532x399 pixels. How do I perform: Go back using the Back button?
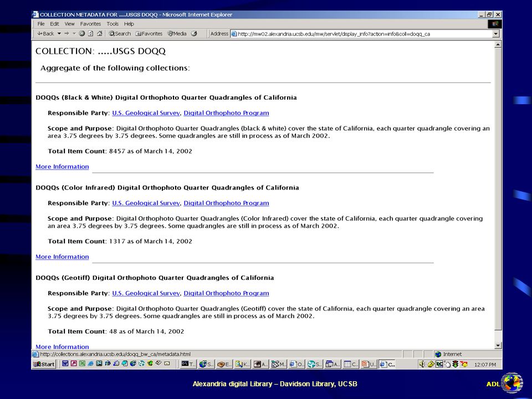45,34
